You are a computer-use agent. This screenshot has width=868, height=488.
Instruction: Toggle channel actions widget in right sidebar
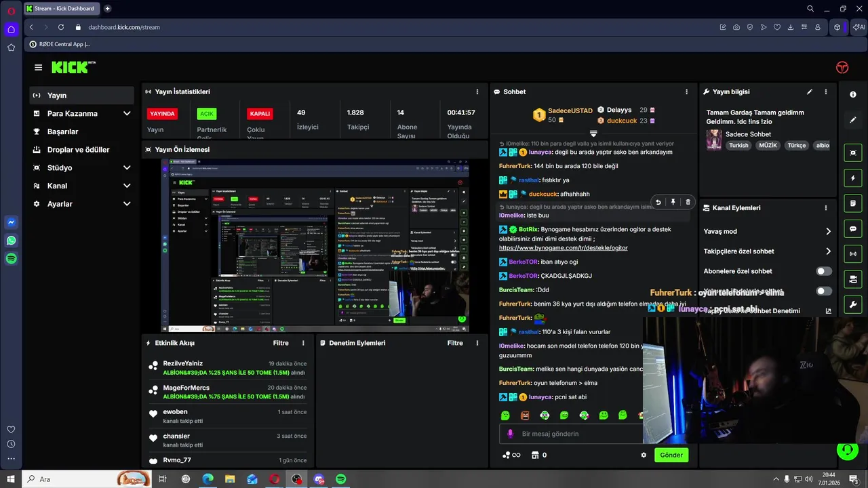pyautogui.click(x=853, y=279)
